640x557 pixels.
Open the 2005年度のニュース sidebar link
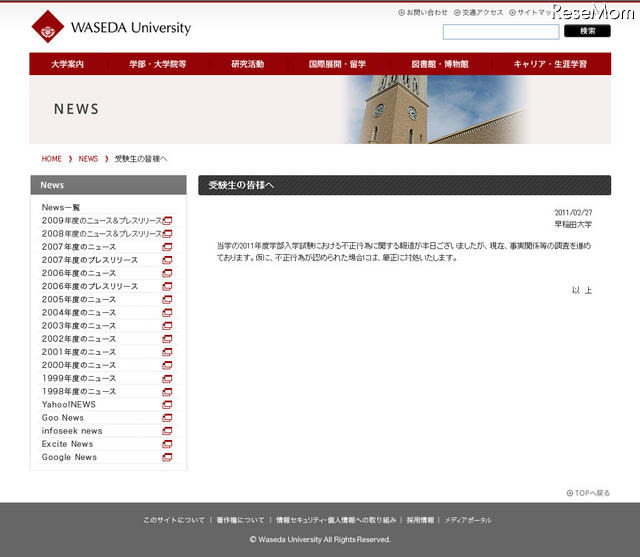point(79,300)
